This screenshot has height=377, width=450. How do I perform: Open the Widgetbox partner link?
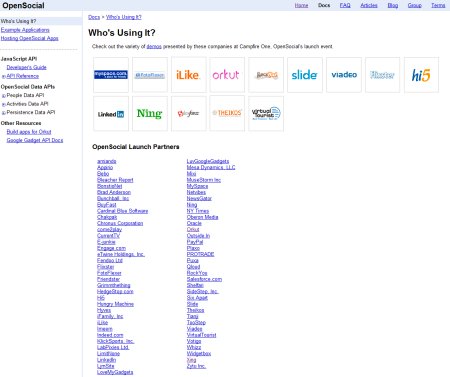click(199, 354)
